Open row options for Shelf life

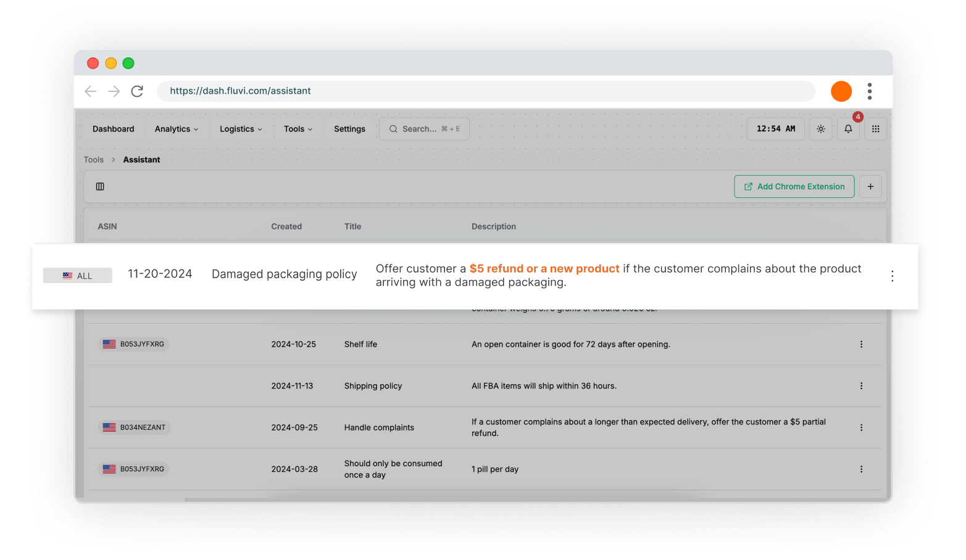coord(861,344)
